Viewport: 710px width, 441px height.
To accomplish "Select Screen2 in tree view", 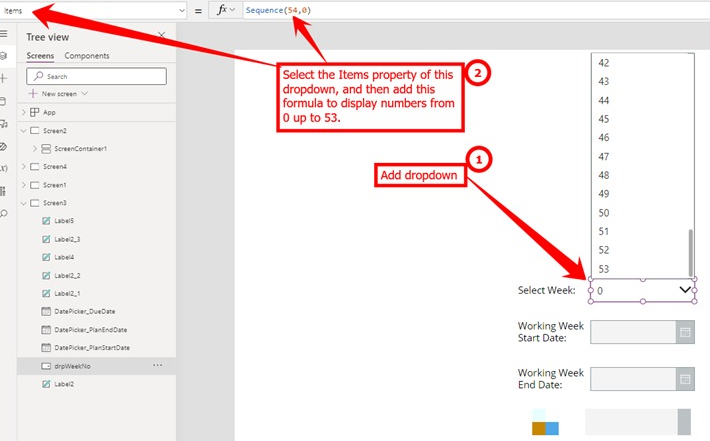I will (x=55, y=130).
